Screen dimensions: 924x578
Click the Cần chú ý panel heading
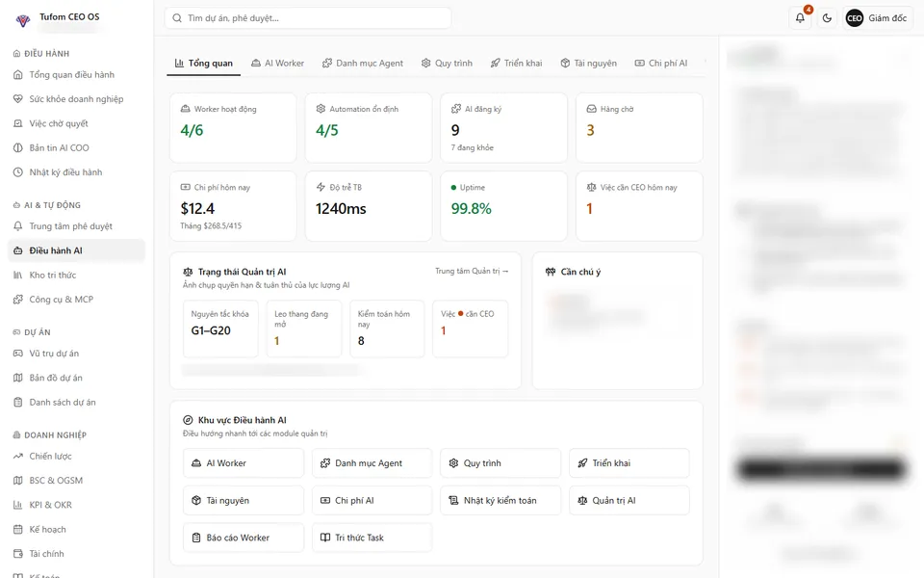point(580,272)
